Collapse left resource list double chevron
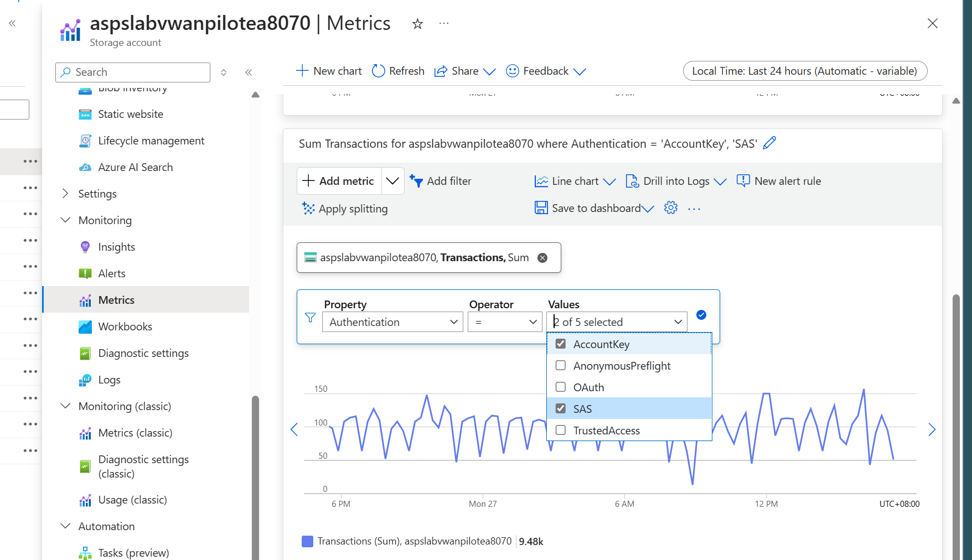Image resolution: width=972 pixels, height=560 pixels. 12,23
